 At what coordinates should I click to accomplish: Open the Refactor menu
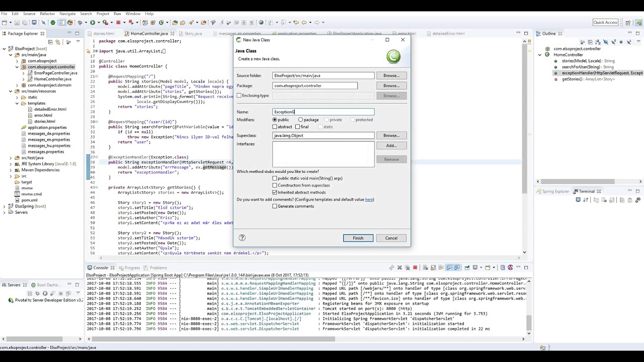coord(47,14)
